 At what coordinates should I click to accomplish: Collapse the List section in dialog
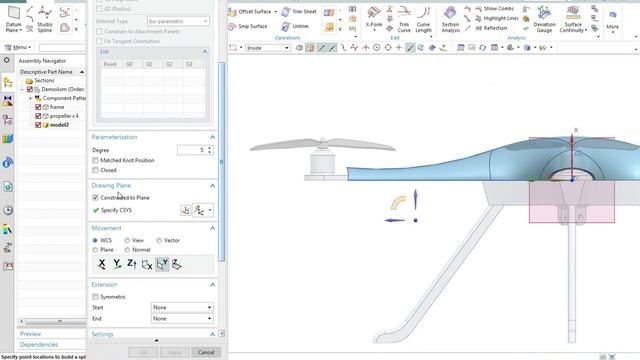coord(205,52)
